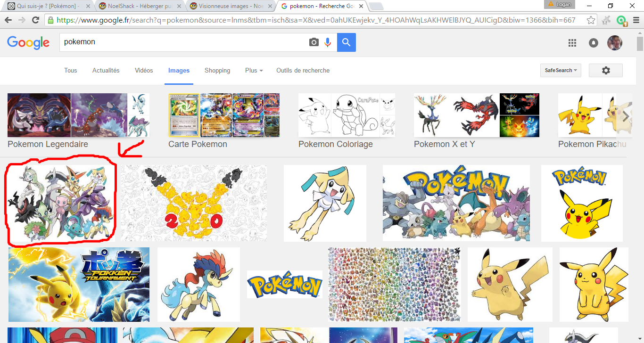Image resolution: width=644 pixels, height=343 pixels.
Task: Click the Google logo
Action: pyautogui.click(x=28, y=42)
